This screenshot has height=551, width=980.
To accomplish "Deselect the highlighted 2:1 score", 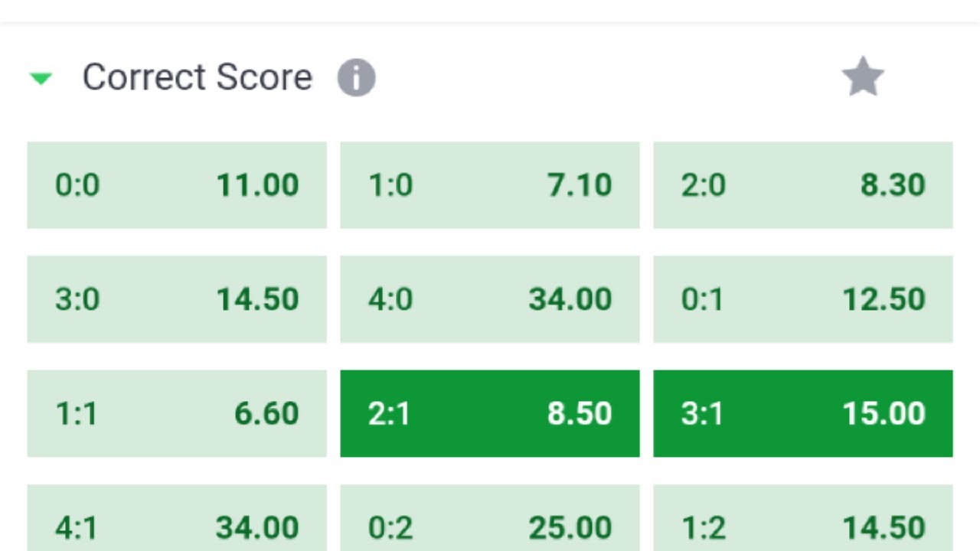I will click(490, 413).
